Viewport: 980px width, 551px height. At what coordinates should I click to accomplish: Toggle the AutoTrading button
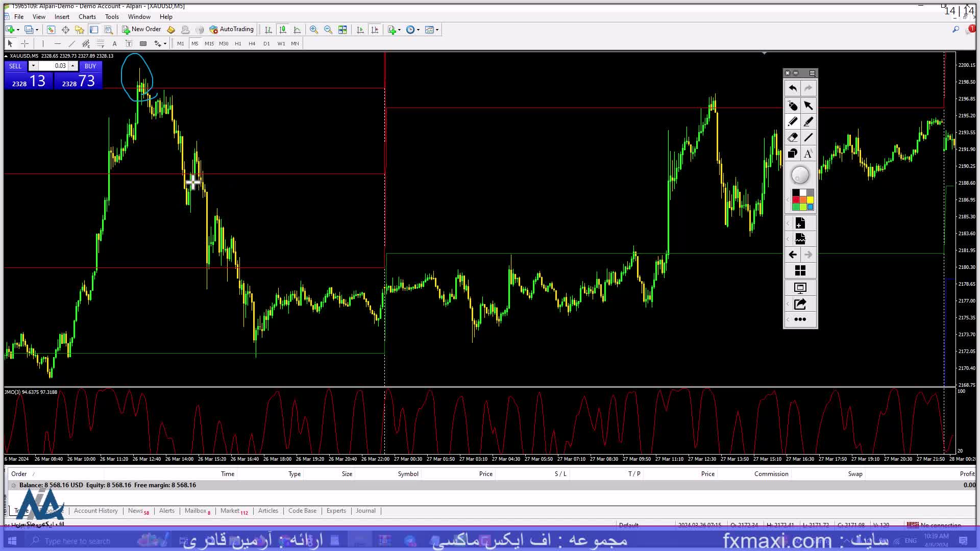click(x=231, y=29)
